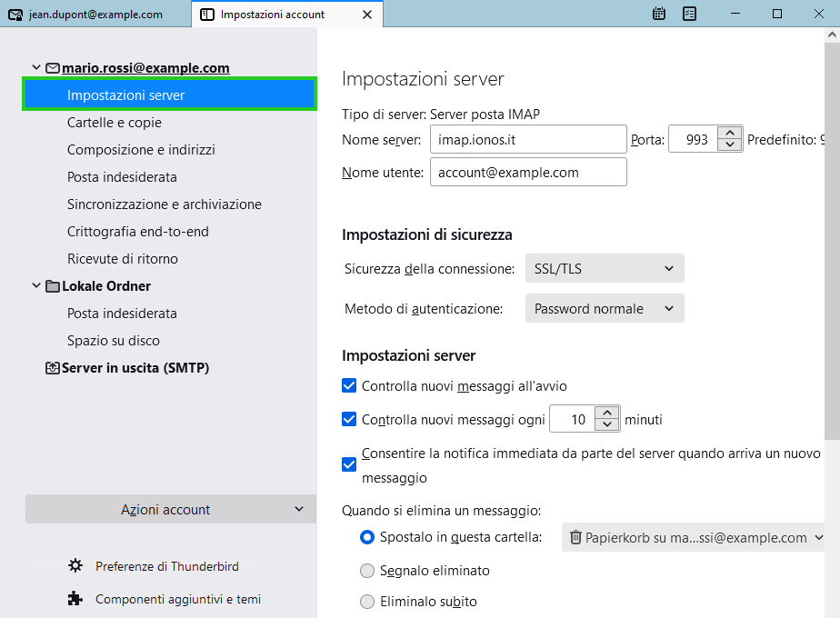
Task: Select Eliminalo subito radio button
Action: [367, 602]
